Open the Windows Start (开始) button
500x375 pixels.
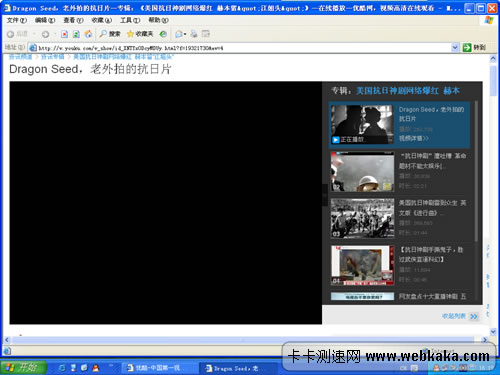pos(23,368)
